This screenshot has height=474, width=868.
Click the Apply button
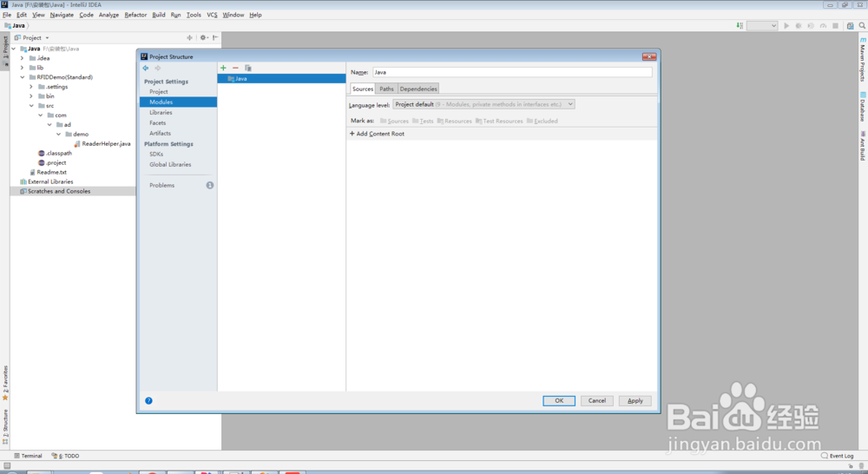635,401
